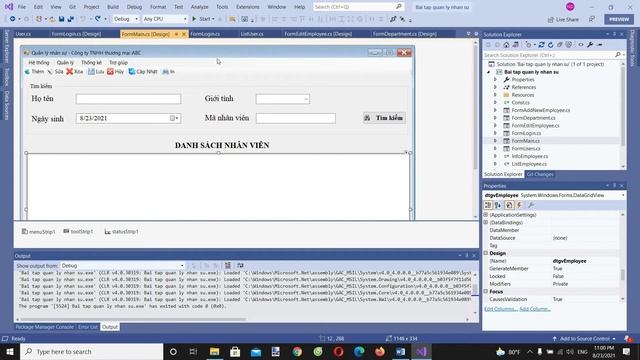Image resolution: width=640 pixels, height=360 pixels.
Task: Click the Add Column link
Action: [x=535, y=309]
